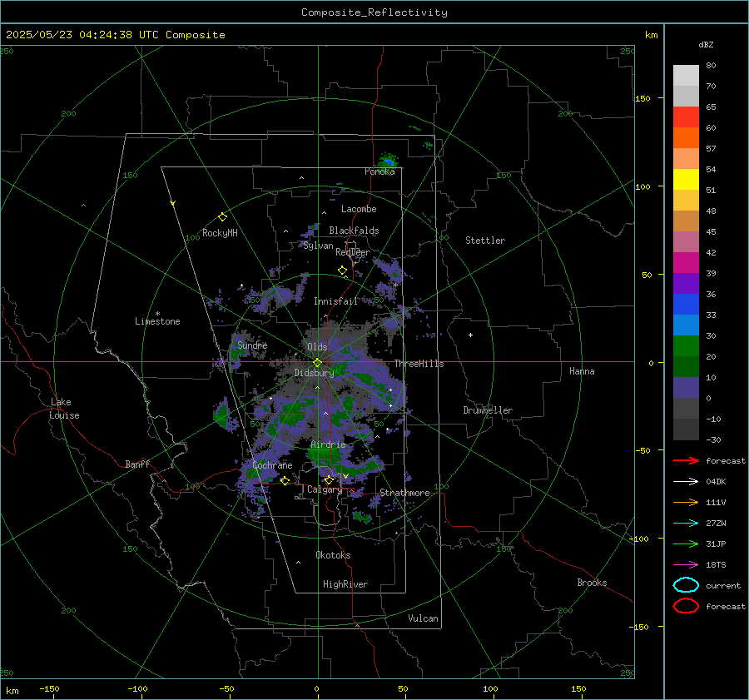Image resolution: width=749 pixels, height=700 pixels.
Task: Click the white plus marker west of Hanna
Action: (x=470, y=335)
